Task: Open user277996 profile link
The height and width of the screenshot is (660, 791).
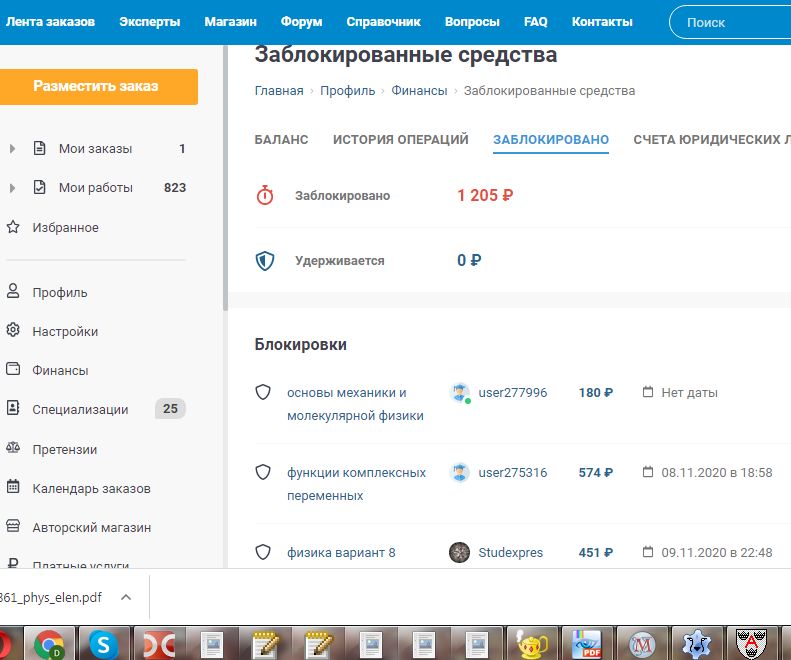Action: click(x=512, y=393)
